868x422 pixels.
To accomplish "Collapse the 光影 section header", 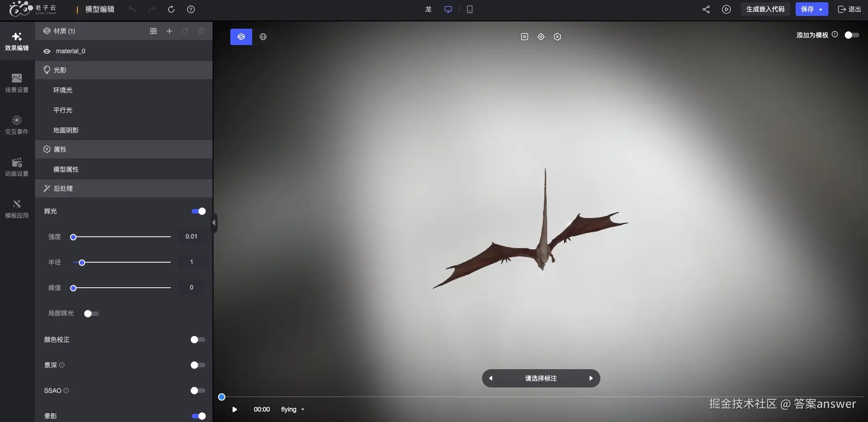I will 124,70.
